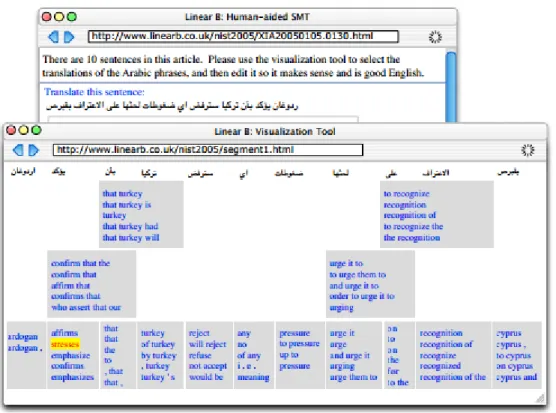Select 'affirm that' translation

[x=70, y=285]
